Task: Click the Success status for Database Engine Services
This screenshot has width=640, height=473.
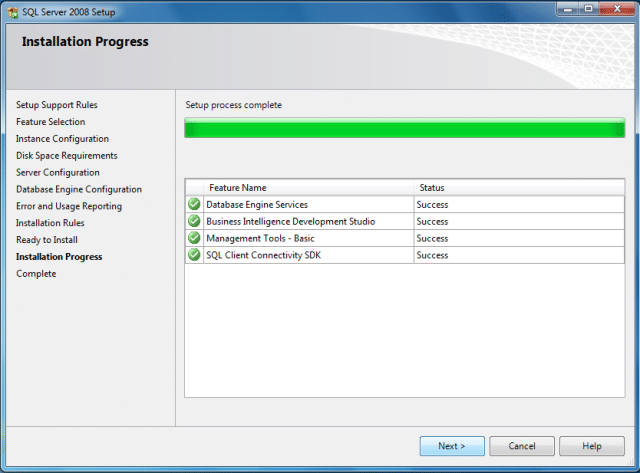Action: pyautogui.click(x=432, y=204)
